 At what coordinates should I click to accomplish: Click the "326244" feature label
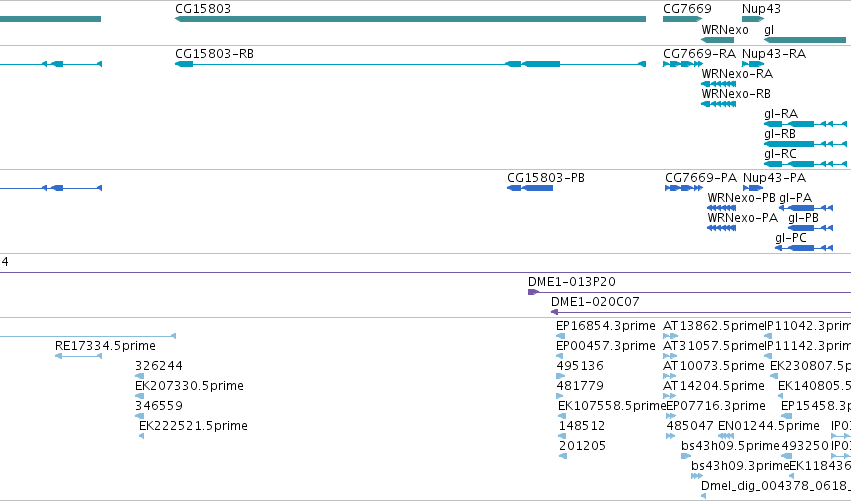coord(158,366)
